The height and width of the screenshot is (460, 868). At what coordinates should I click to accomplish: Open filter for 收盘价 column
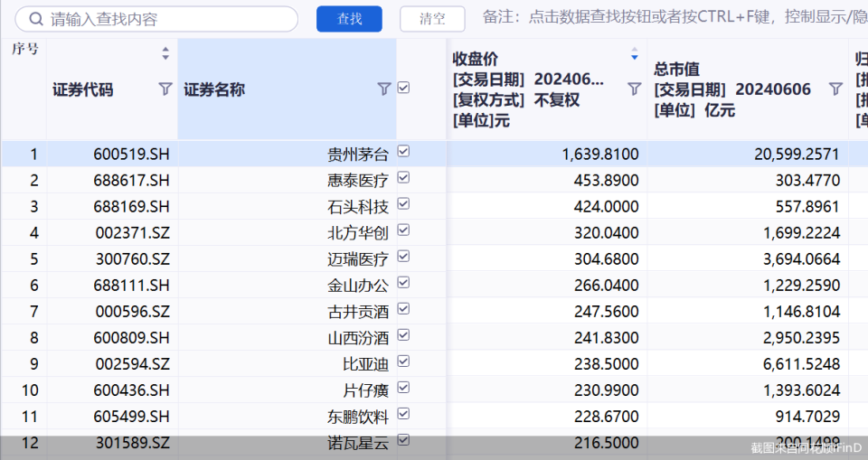point(635,89)
